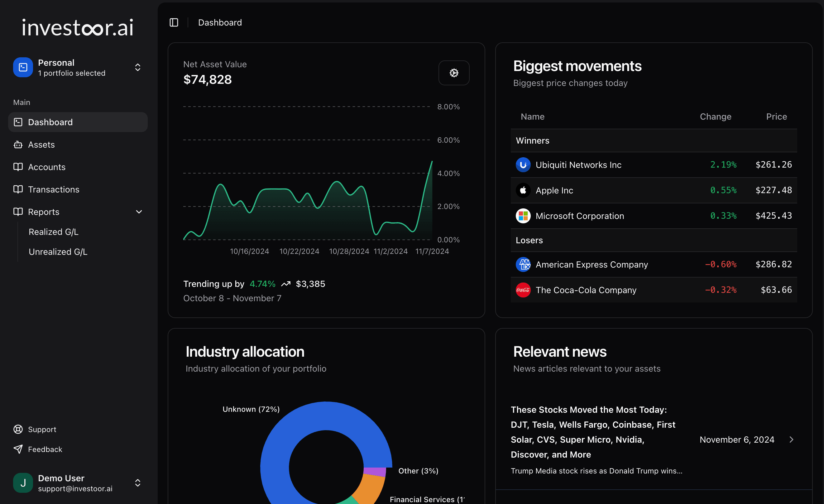824x504 pixels.
Task: Open the Support link
Action: pos(42,429)
